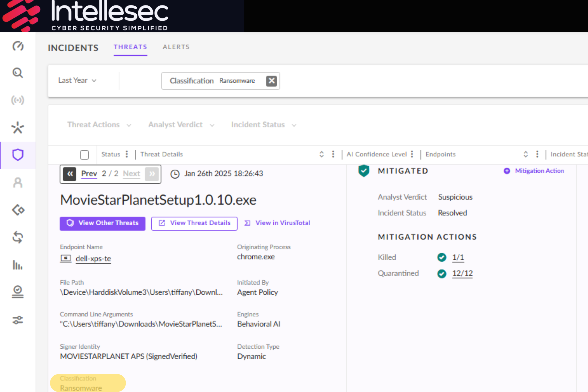Click View Other Threats button
Image resolution: width=588 pixels, height=392 pixels.
(x=102, y=223)
